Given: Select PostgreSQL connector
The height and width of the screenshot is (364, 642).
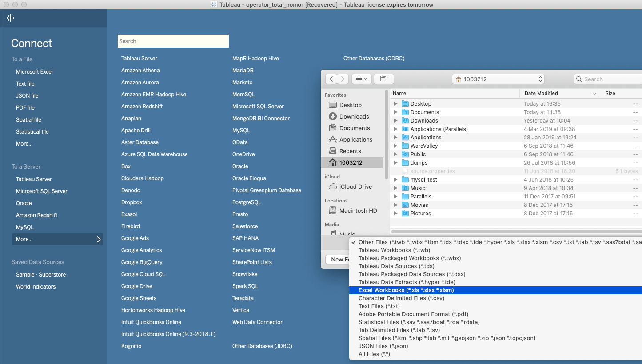Looking at the screenshot, I should [247, 202].
